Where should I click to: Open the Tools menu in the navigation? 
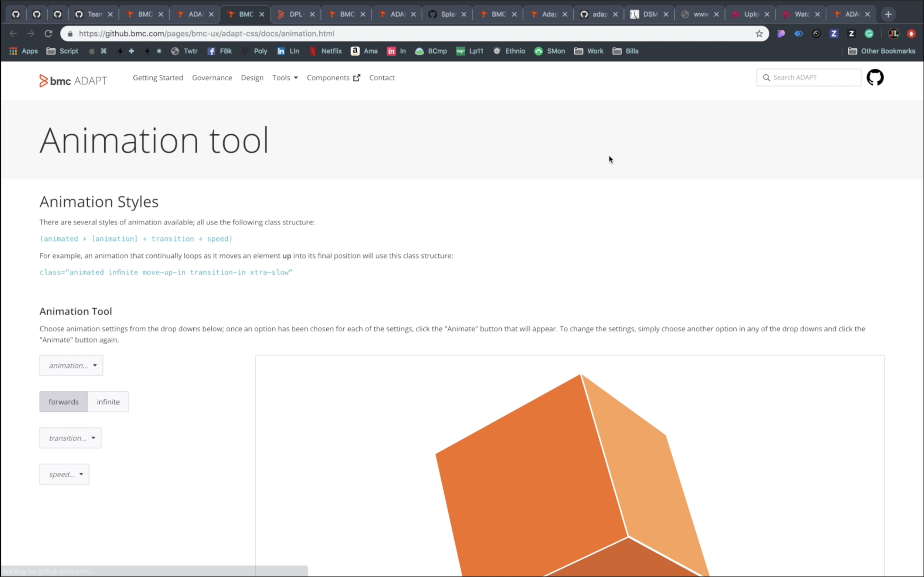point(285,77)
